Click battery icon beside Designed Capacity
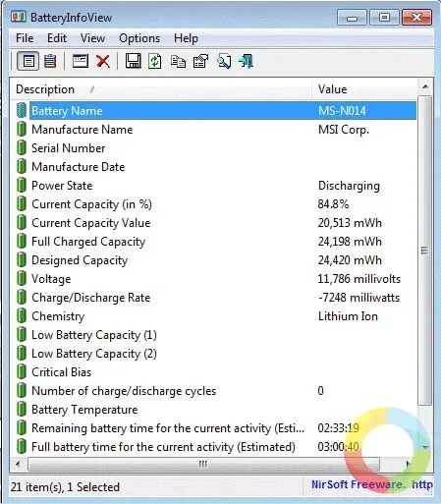The height and width of the screenshot is (504, 441). (x=22, y=260)
